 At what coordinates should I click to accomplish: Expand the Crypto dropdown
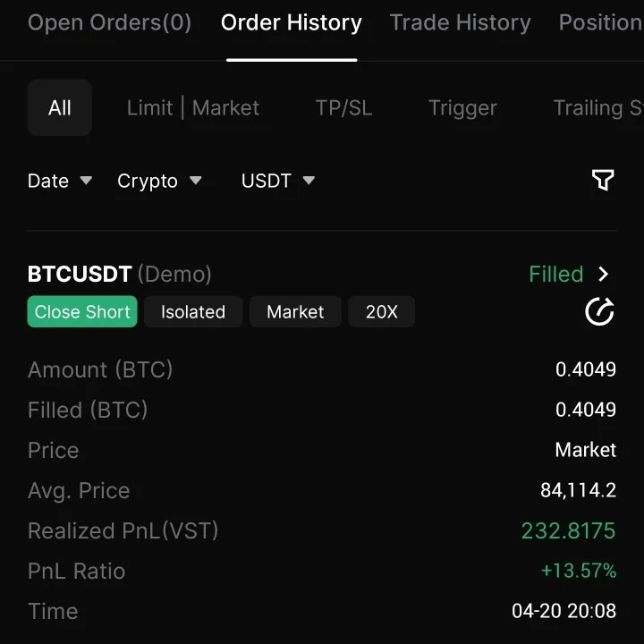[159, 181]
